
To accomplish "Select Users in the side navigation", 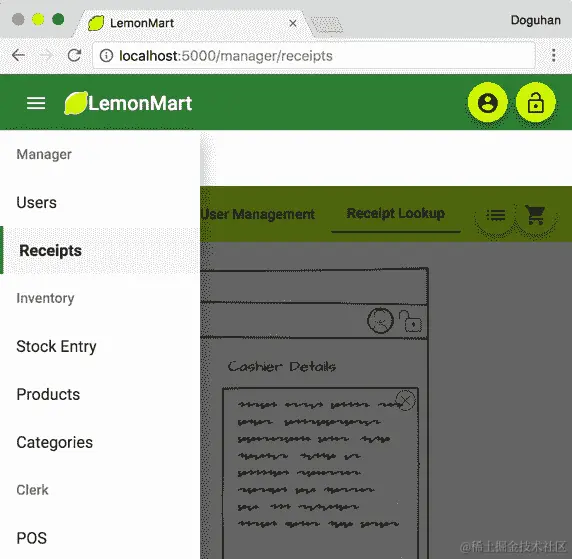I will pos(100,203).
